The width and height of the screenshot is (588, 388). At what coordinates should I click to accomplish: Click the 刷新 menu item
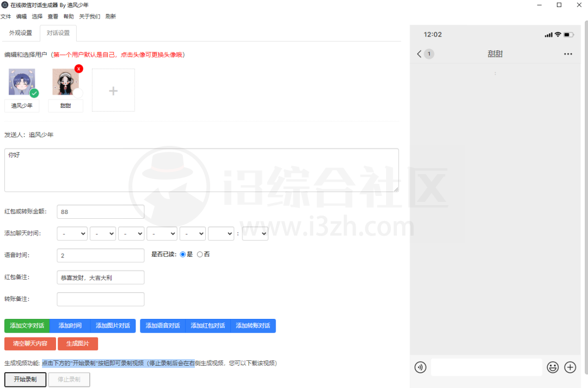pyautogui.click(x=111, y=16)
